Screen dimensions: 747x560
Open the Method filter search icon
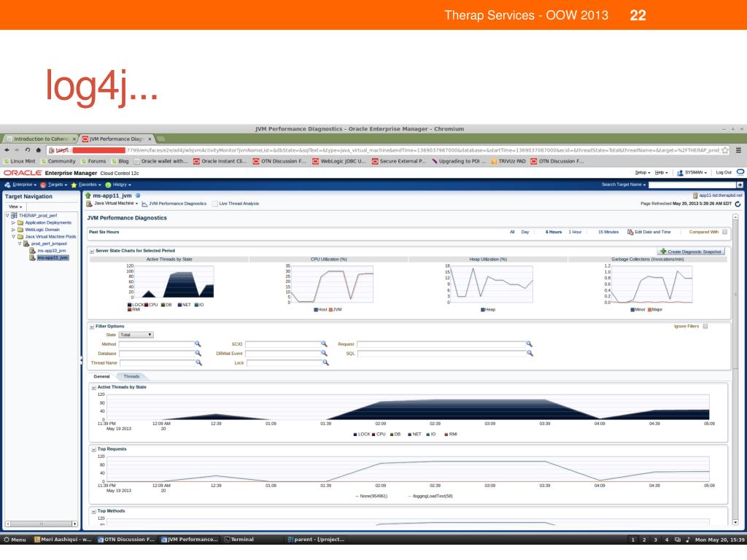pos(198,344)
